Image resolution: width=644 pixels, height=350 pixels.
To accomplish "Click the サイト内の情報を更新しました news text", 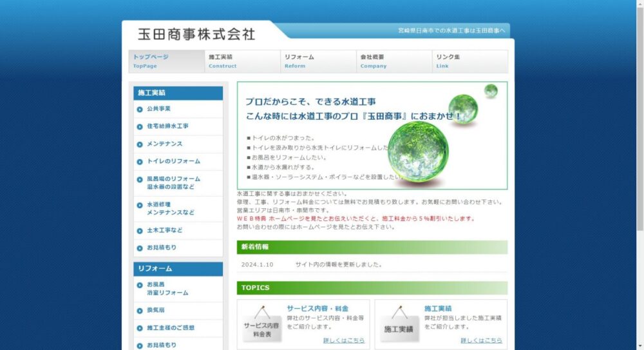I will [339, 264].
